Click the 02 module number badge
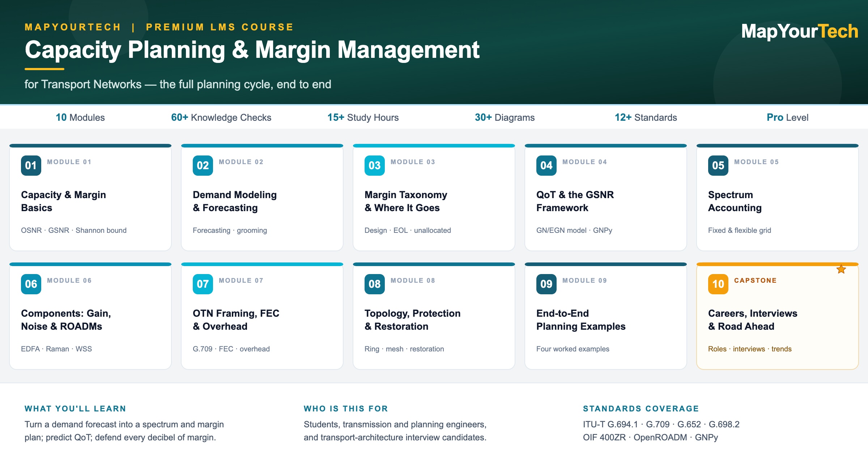 [x=203, y=166]
